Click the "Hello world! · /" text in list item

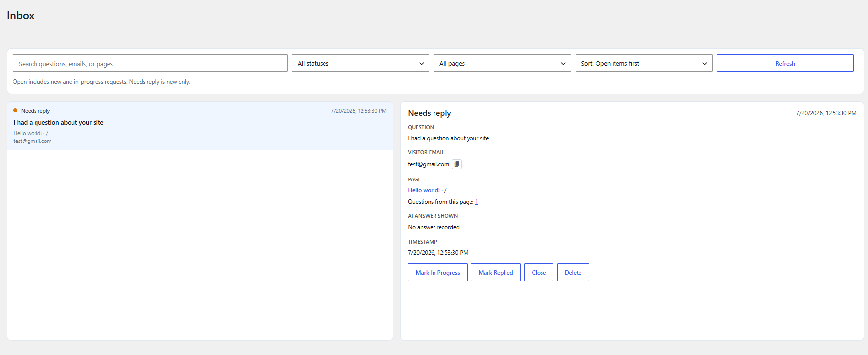click(31, 133)
